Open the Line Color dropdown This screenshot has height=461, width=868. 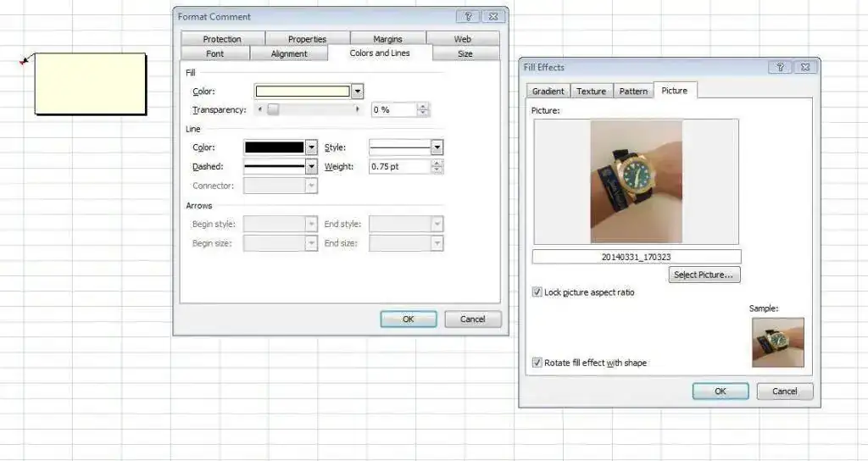tap(312, 147)
